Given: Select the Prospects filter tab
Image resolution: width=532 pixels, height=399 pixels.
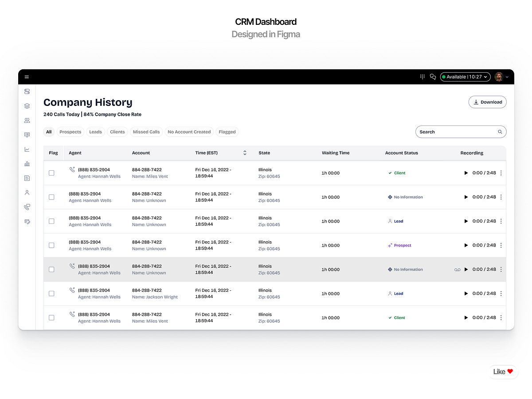Looking at the screenshot, I should pyautogui.click(x=70, y=132).
